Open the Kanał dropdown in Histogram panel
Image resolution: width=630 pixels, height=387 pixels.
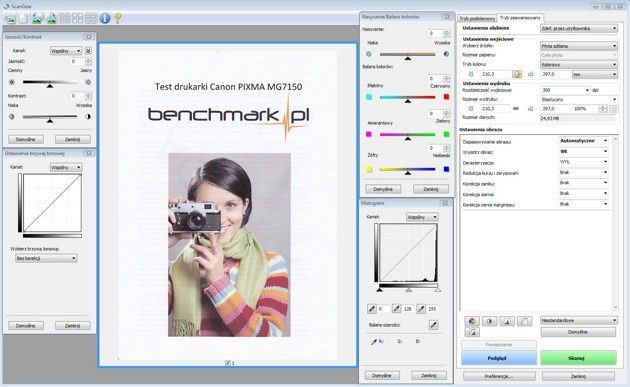(422, 217)
